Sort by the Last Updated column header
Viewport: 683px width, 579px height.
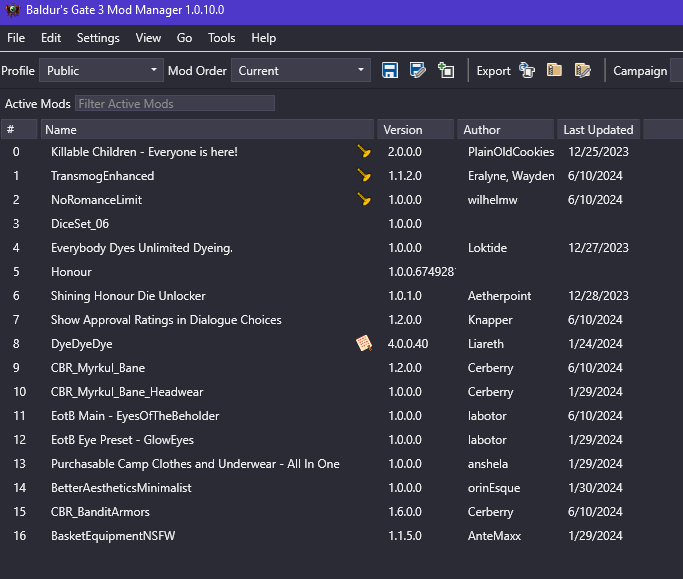point(598,129)
